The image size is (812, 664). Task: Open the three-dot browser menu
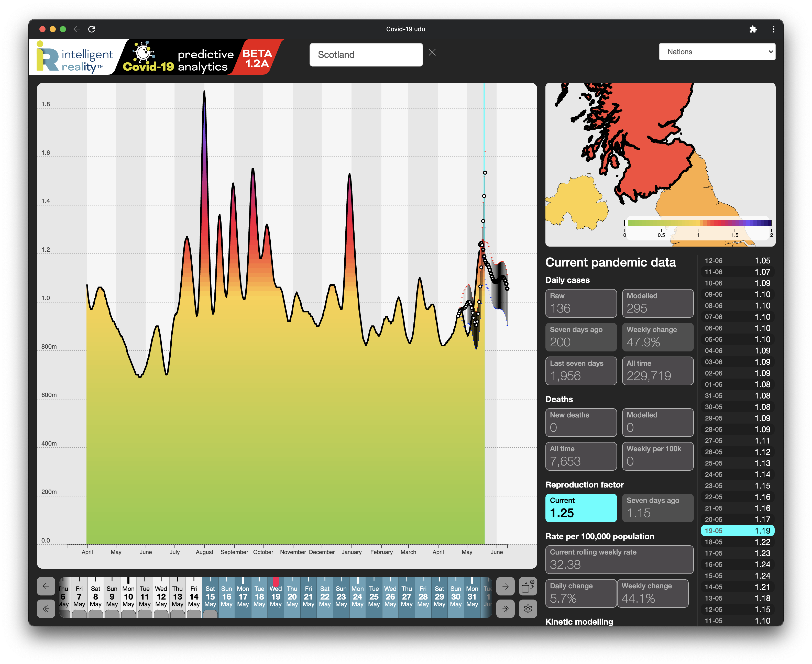[x=773, y=29]
